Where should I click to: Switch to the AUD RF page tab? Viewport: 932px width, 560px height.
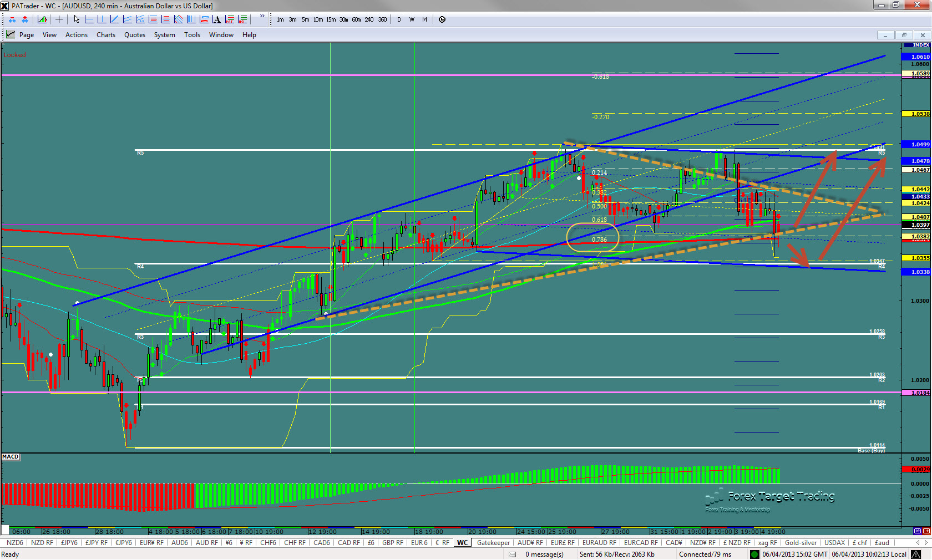click(x=207, y=543)
